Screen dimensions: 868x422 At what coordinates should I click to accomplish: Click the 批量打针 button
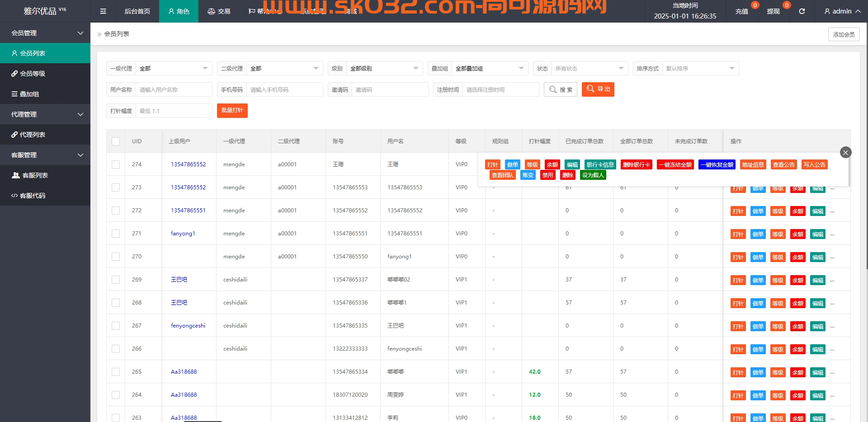pyautogui.click(x=232, y=111)
